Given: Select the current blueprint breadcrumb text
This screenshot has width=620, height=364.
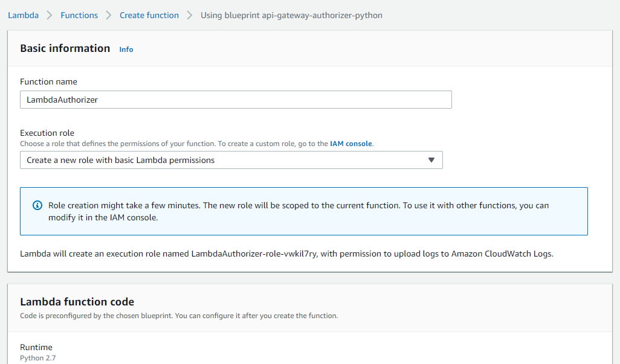Looking at the screenshot, I should [x=291, y=15].
